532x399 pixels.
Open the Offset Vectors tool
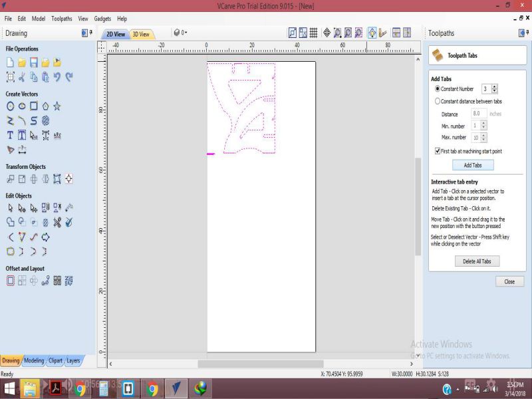tap(10, 281)
